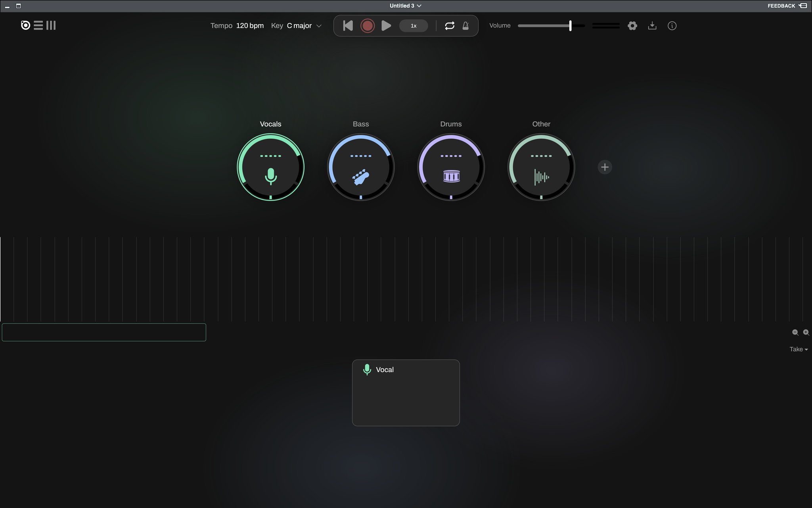Maximize the window

pos(18,6)
